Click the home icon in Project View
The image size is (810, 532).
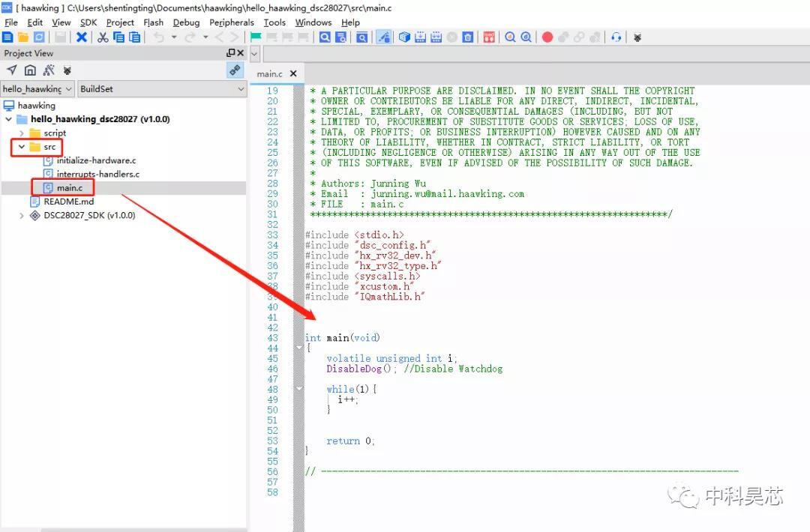pos(31,70)
